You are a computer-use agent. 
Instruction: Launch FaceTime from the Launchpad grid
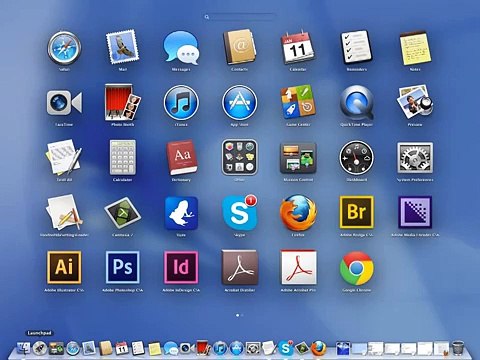coord(64,103)
